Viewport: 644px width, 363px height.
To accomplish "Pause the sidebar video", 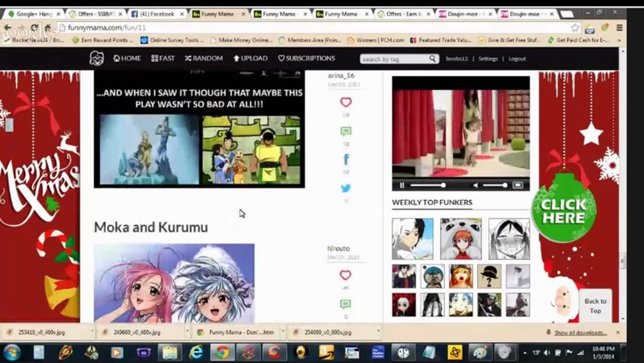I will click(x=402, y=186).
